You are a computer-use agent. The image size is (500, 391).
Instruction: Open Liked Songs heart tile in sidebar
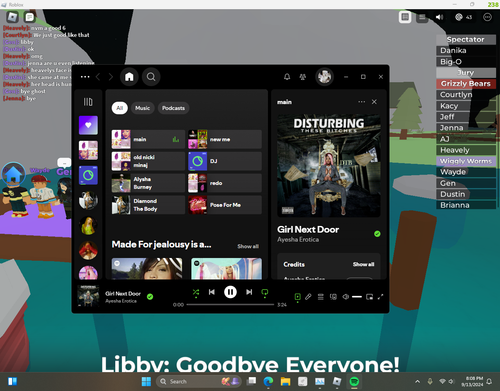(x=88, y=125)
